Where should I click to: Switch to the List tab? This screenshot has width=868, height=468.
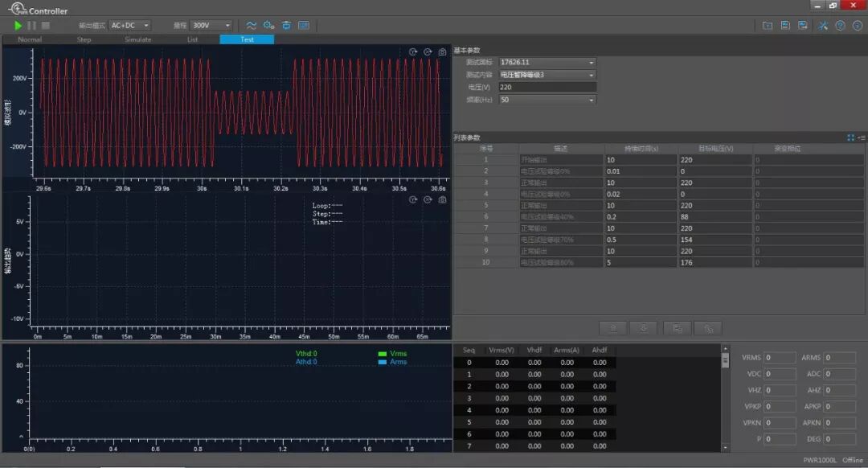(192, 39)
